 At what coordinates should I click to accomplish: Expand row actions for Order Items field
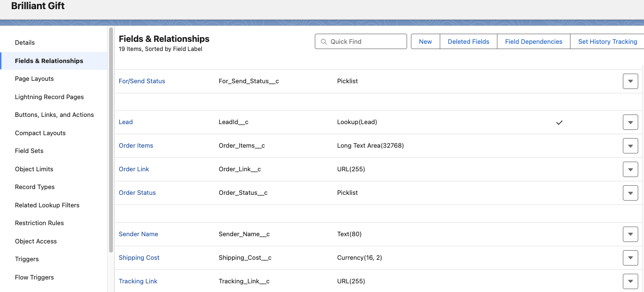click(630, 146)
